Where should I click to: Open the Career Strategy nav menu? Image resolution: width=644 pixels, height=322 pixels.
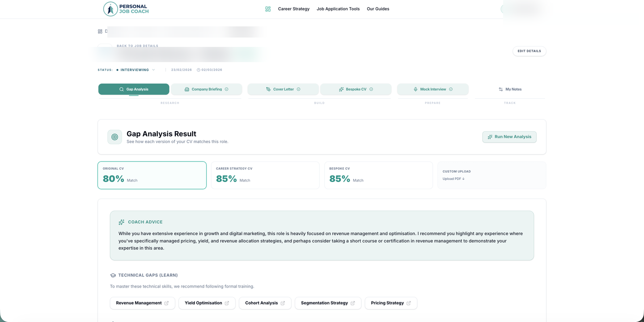click(293, 9)
